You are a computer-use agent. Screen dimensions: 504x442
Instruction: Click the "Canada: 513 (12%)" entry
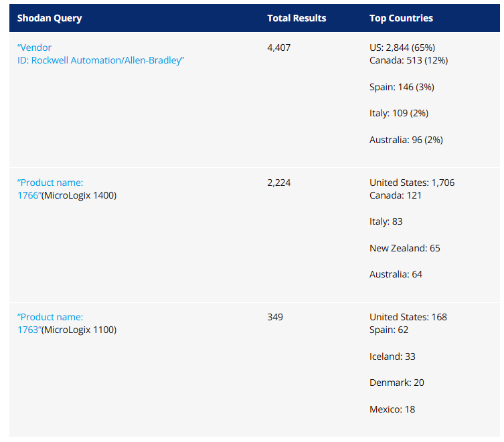[409, 60]
